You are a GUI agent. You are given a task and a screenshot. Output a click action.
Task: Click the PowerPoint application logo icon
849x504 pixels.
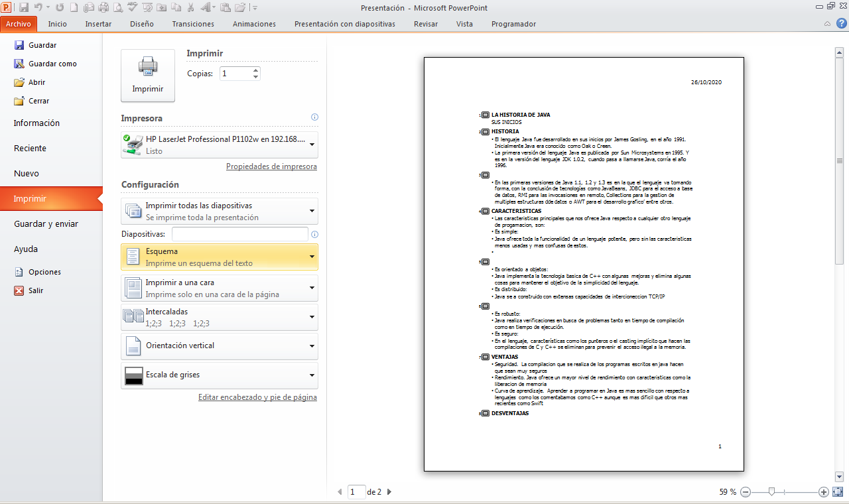pos(6,8)
